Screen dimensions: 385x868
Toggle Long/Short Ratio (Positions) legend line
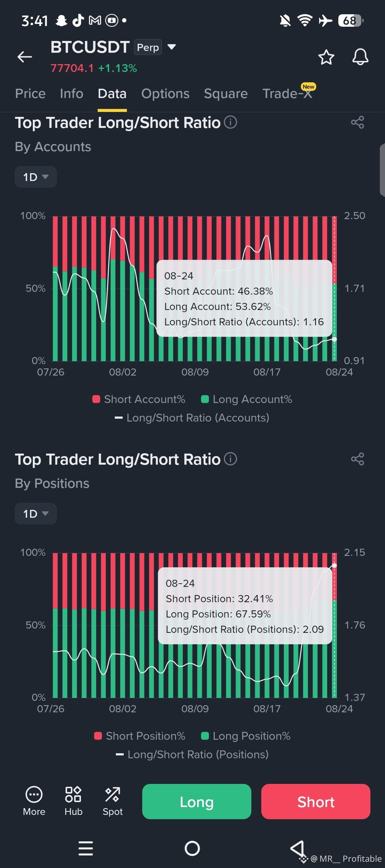[192, 754]
